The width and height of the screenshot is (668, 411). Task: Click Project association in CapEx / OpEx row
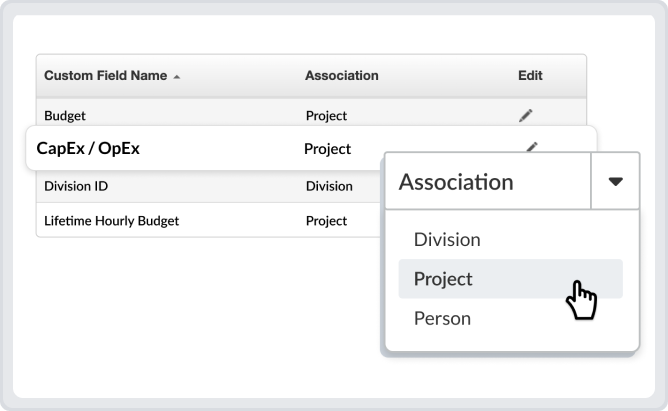(327, 149)
